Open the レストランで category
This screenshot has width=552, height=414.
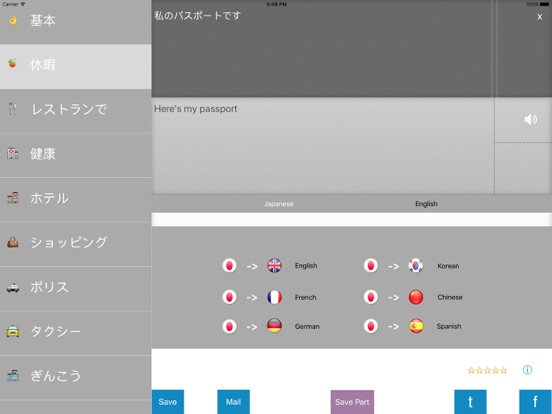(x=76, y=111)
